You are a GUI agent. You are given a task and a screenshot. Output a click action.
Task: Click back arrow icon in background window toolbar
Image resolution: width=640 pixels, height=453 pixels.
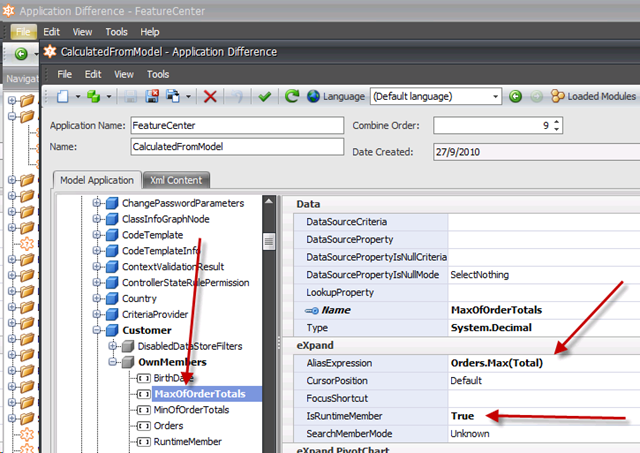(21, 53)
